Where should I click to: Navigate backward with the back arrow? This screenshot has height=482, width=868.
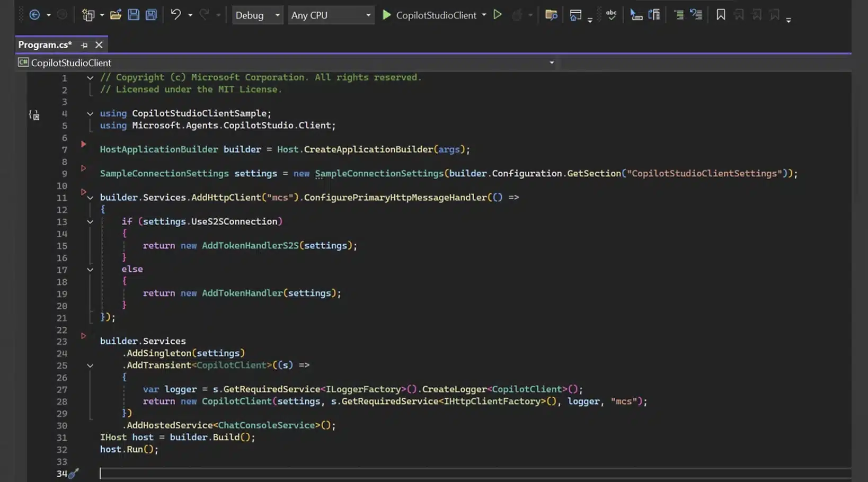click(34, 15)
